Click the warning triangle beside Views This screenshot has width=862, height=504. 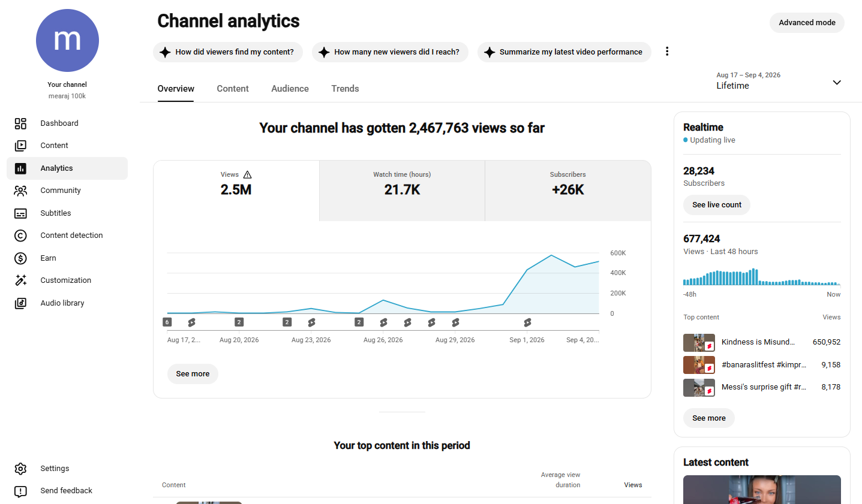[x=248, y=175]
